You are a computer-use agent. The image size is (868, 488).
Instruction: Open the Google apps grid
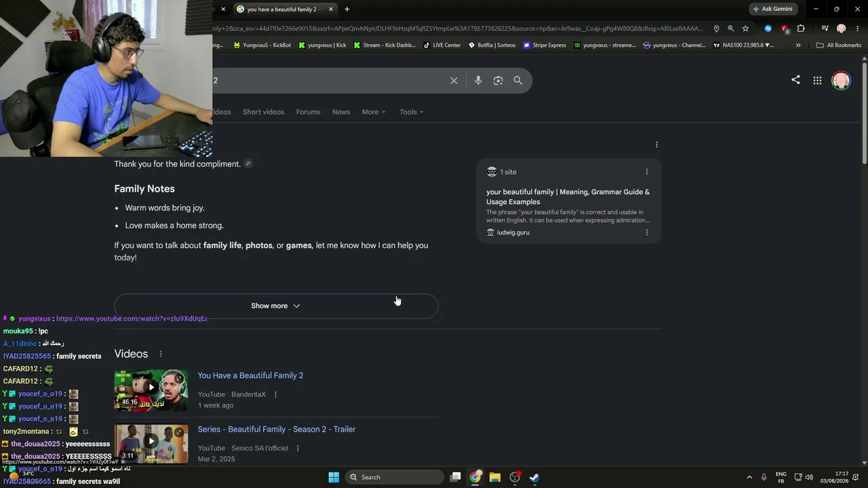(817, 81)
